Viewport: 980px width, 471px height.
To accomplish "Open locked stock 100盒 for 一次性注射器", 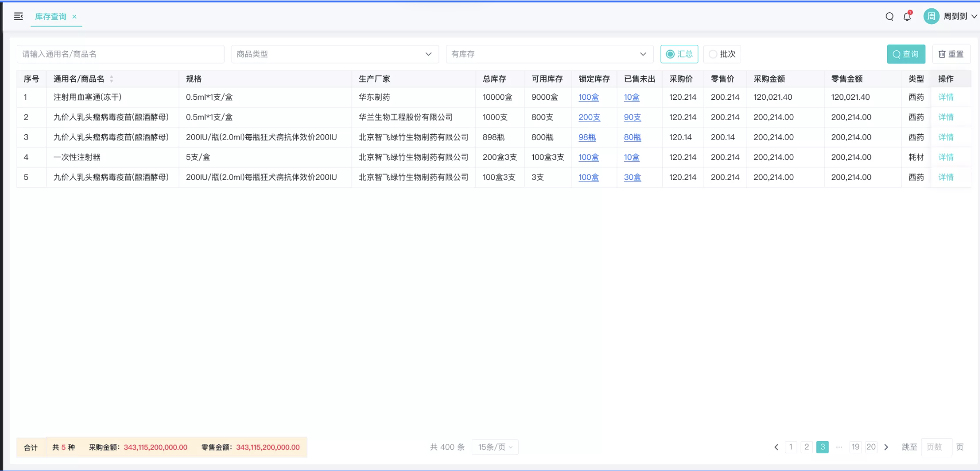I will pos(588,157).
